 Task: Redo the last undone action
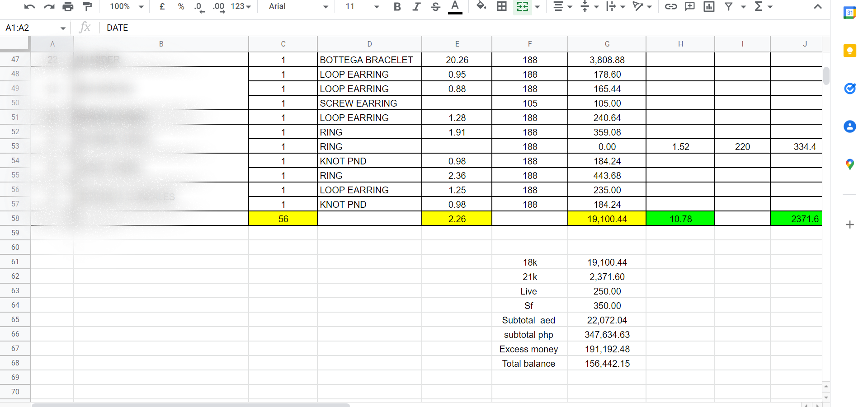pyautogui.click(x=49, y=6)
